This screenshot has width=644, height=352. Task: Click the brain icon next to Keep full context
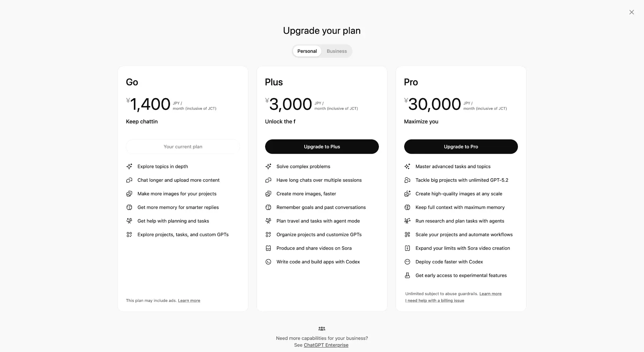tap(407, 207)
